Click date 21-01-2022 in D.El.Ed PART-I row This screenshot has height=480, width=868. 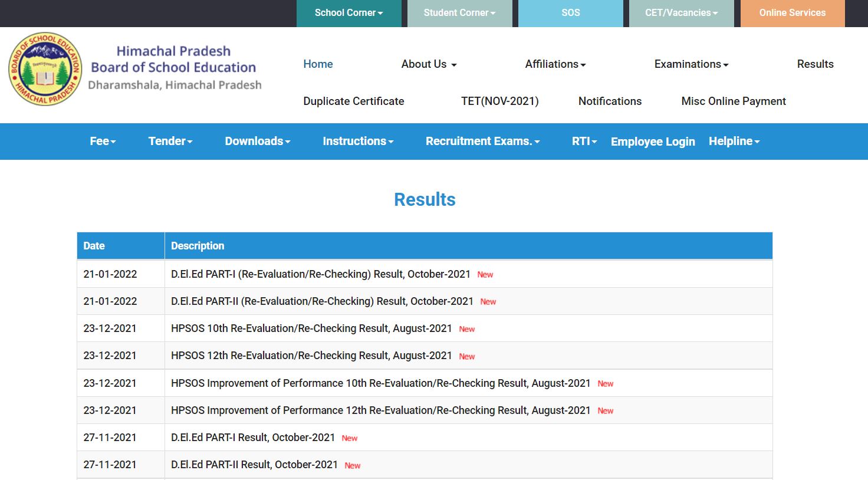(x=110, y=274)
